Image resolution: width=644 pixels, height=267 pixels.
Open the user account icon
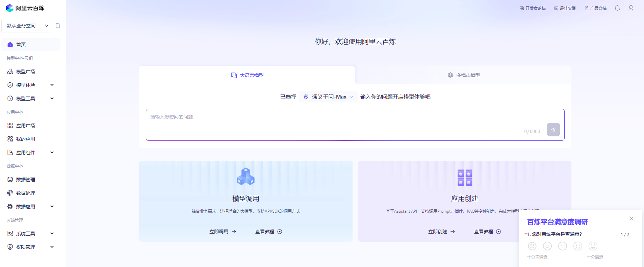pos(631,8)
